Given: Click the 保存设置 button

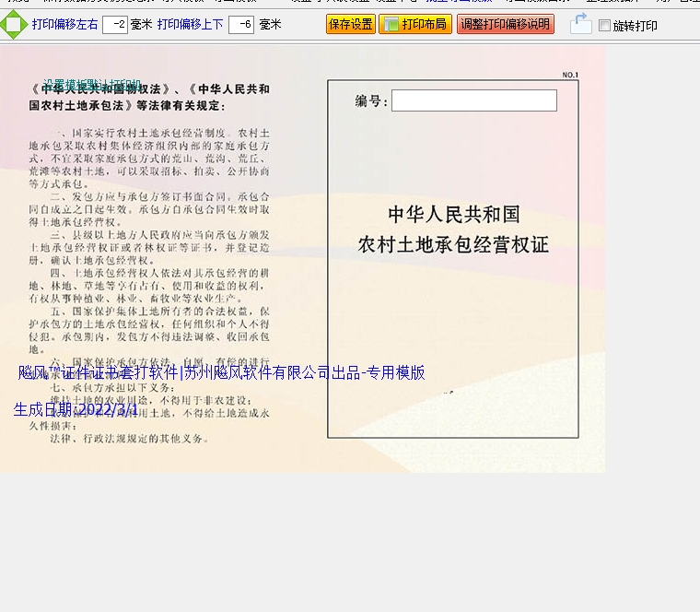Looking at the screenshot, I should [350, 25].
